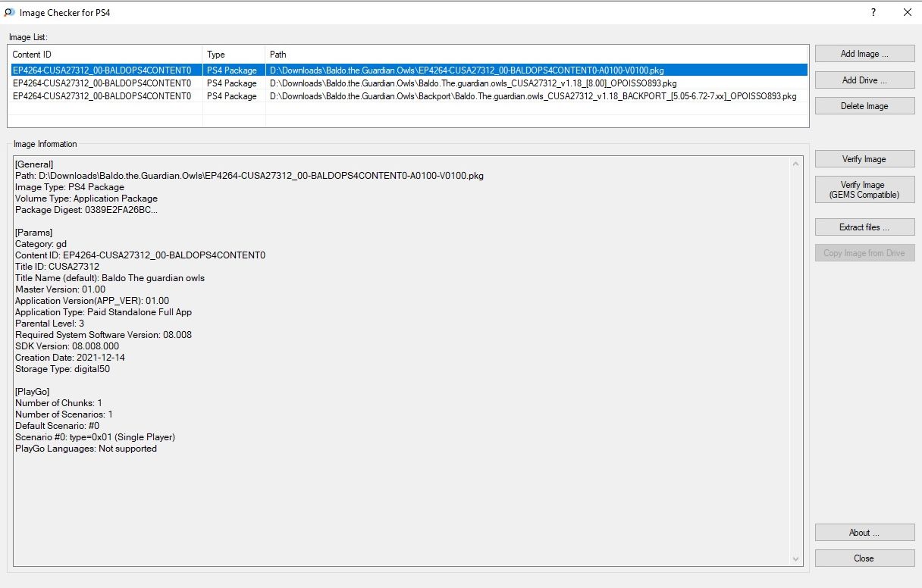Click Delete Image button
The height and width of the screenshot is (588, 922).
(x=864, y=106)
